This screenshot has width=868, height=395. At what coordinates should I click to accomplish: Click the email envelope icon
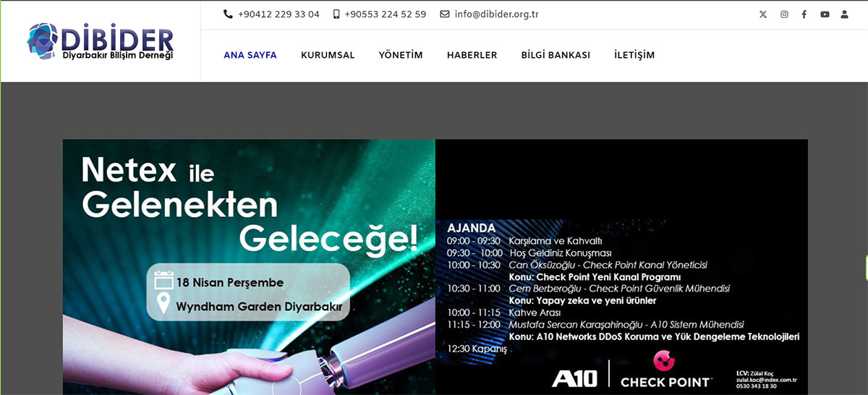tap(445, 14)
